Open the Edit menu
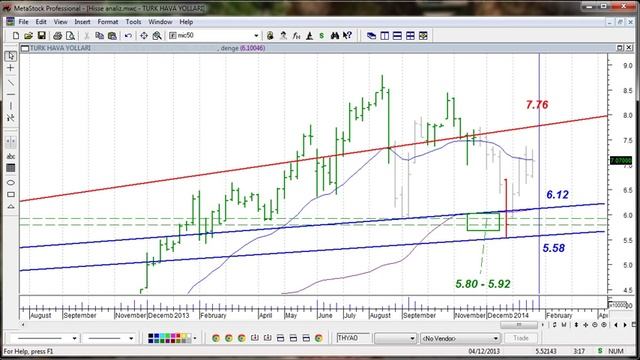The width and height of the screenshot is (640, 360). [x=41, y=22]
